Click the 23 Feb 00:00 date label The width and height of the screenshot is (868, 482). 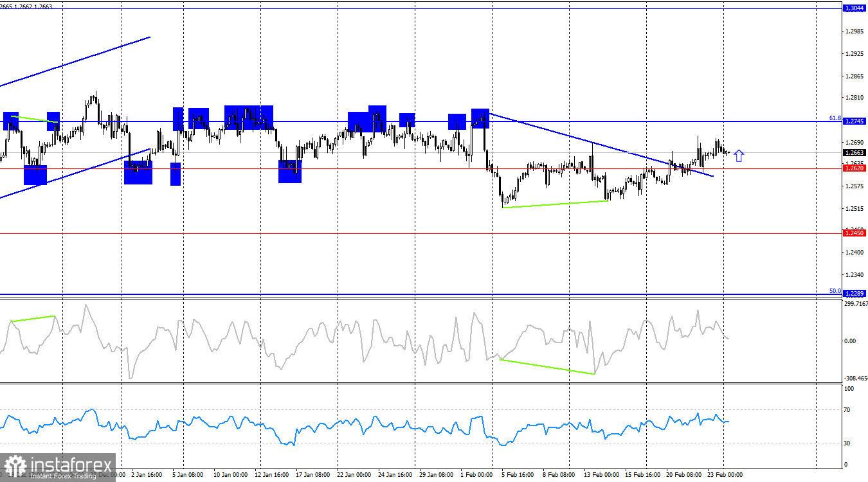[725, 476]
